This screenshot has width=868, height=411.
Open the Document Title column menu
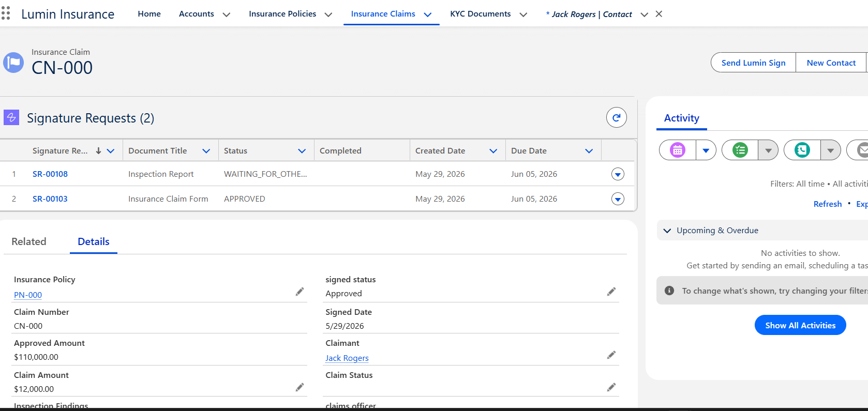click(206, 151)
